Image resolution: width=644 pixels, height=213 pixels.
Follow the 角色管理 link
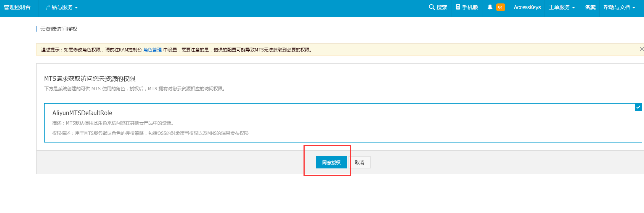pyautogui.click(x=153, y=50)
